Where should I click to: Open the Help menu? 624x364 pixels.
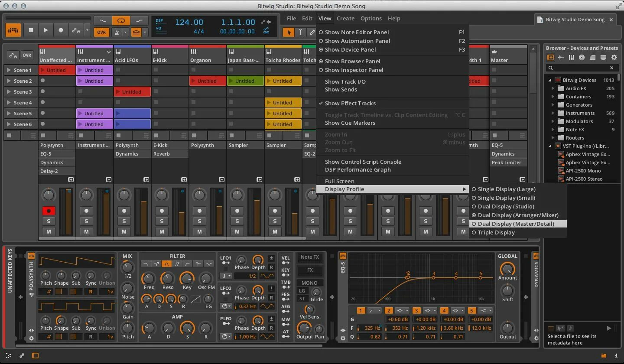coord(394,18)
